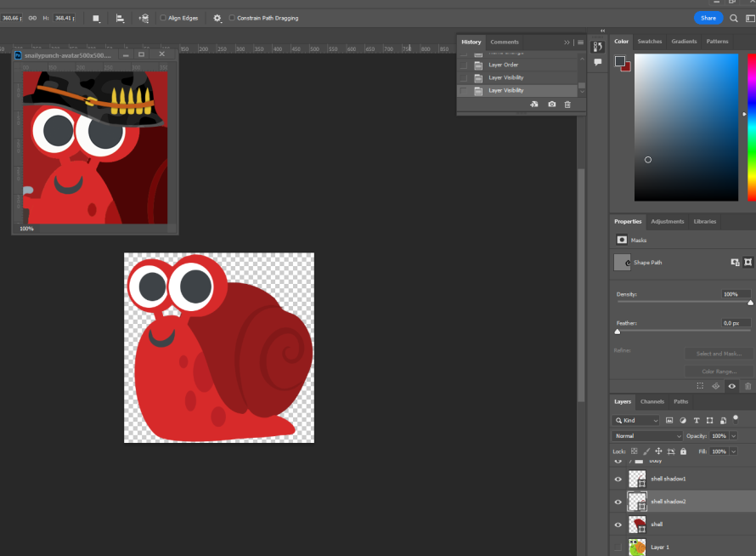This screenshot has height=556, width=756.
Task: Toggle the mask visibility eye in Properties
Action: tap(732, 386)
